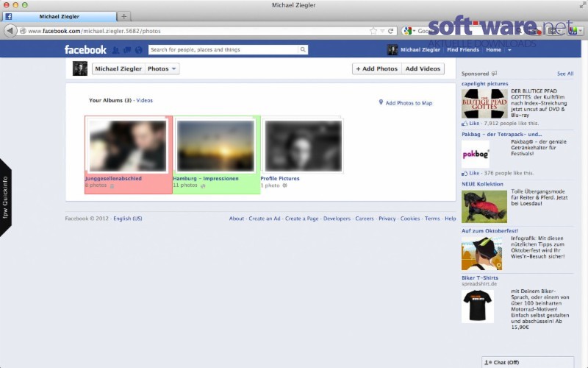Click the Facebook logo in the blue bar
Viewport: 588px width, 368px height.
85,49
